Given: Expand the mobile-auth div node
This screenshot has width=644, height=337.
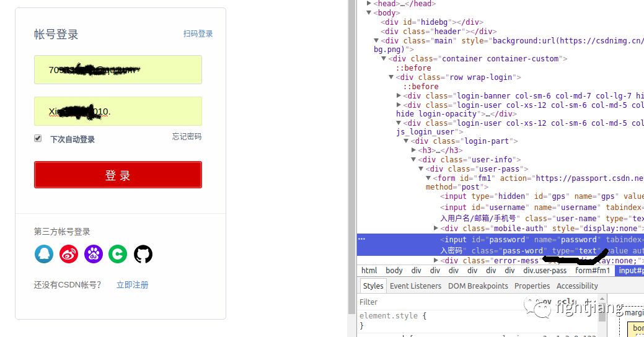Looking at the screenshot, I should (436, 228).
